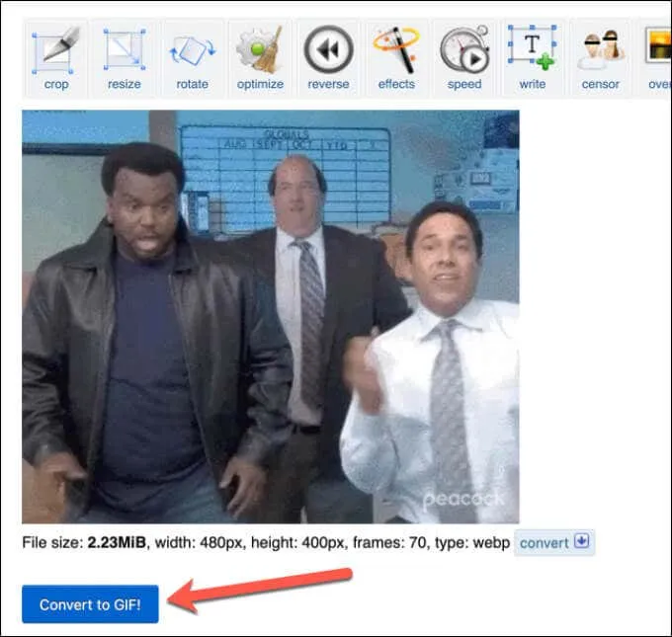The width and height of the screenshot is (672, 637).
Task: Open the optimize tool
Action: click(x=260, y=58)
